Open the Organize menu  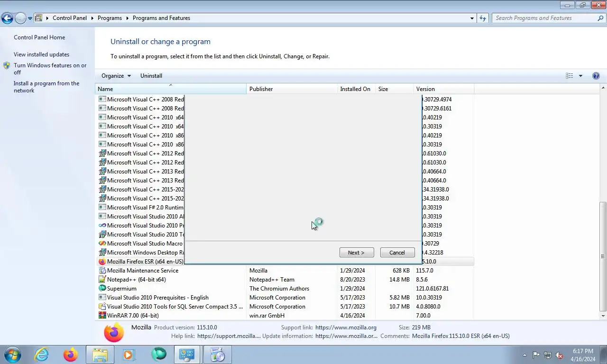tap(116, 76)
